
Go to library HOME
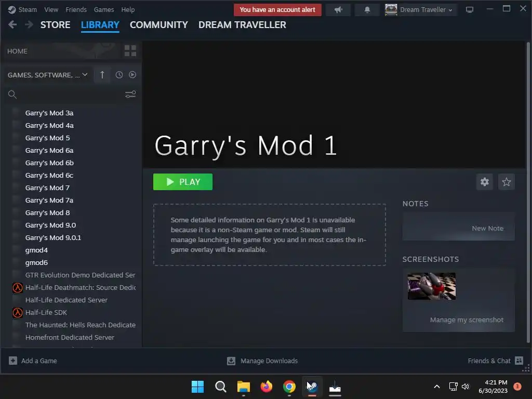click(17, 51)
